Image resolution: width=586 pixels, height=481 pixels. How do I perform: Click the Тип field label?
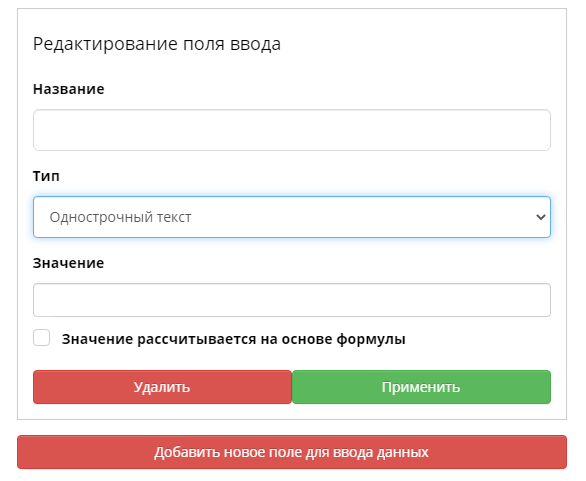tap(46, 176)
